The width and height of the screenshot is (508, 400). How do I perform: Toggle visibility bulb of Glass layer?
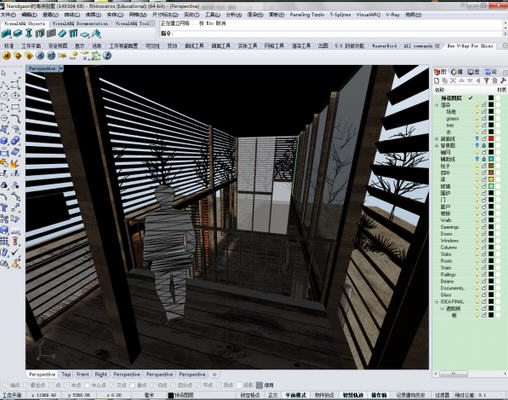(477, 295)
